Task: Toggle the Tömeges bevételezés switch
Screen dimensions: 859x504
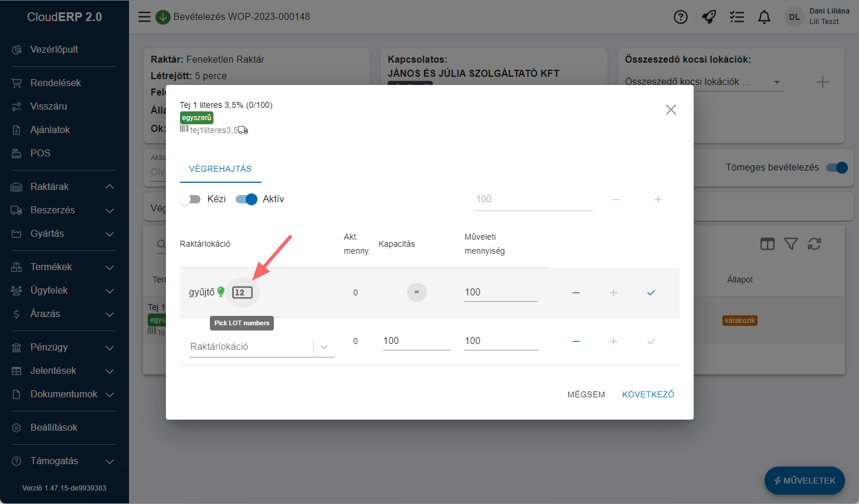Action: point(837,168)
